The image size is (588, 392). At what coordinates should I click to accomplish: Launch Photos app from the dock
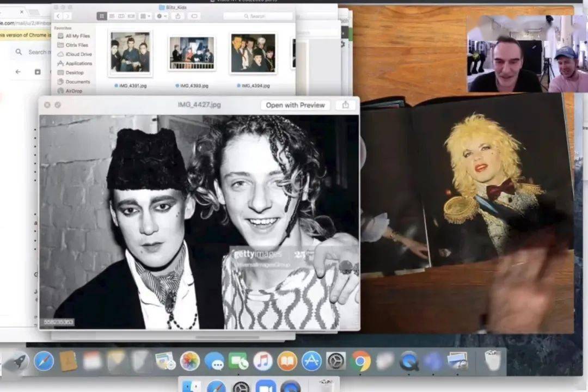190,361
